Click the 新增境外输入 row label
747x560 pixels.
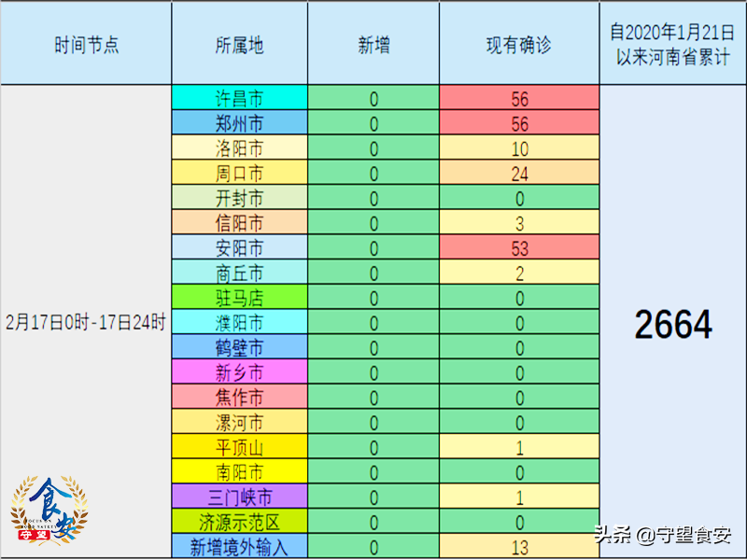[239, 547]
